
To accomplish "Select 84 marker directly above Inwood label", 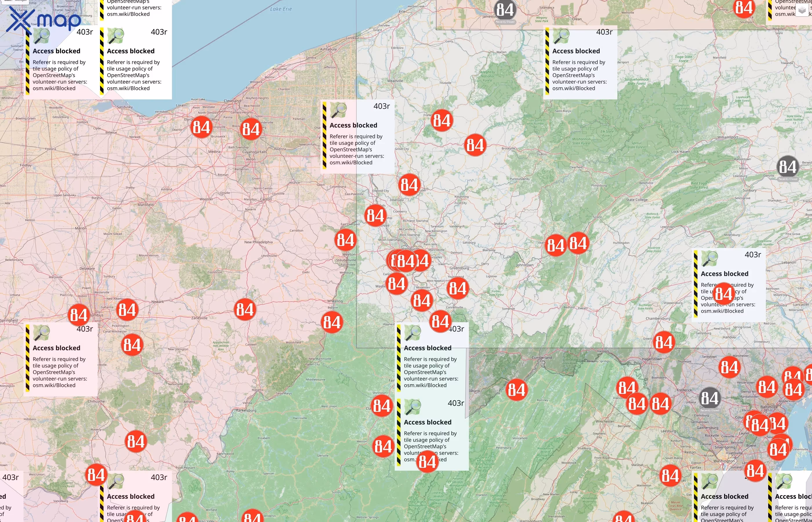I will [627, 387].
